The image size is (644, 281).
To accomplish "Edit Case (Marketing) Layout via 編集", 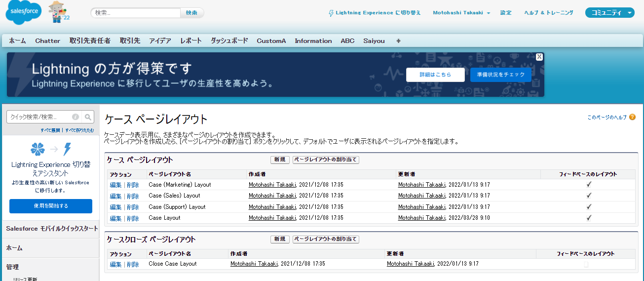I will tap(115, 185).
